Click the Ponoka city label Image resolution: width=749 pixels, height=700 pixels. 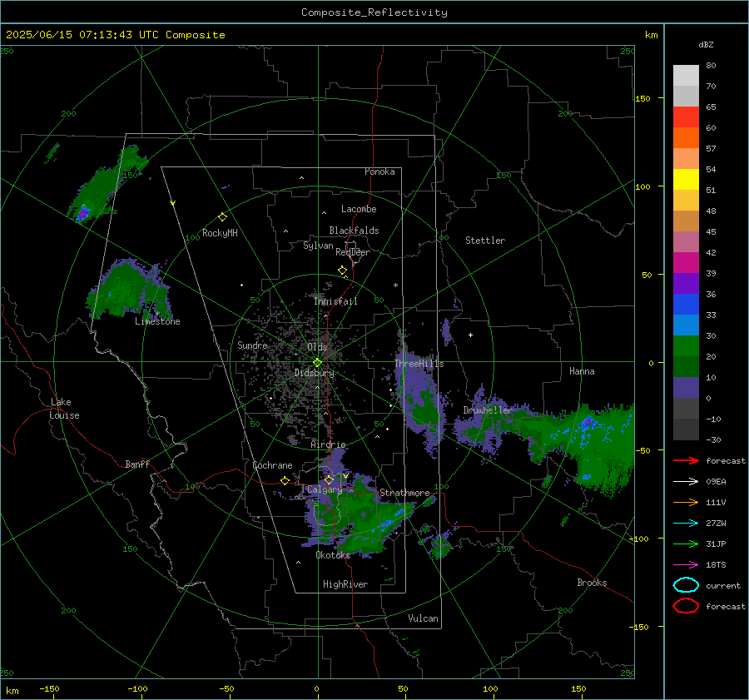click(379, 171)
